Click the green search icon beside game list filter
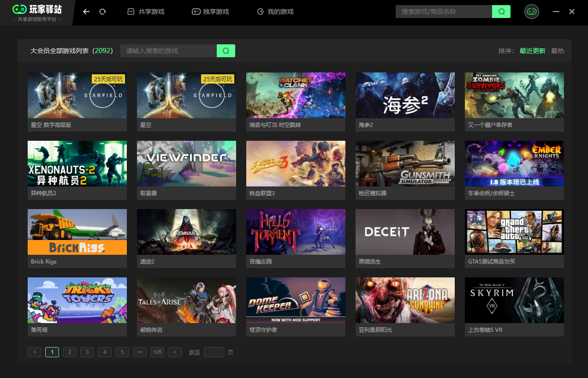 pyautogui.click(x=226, y=51)
